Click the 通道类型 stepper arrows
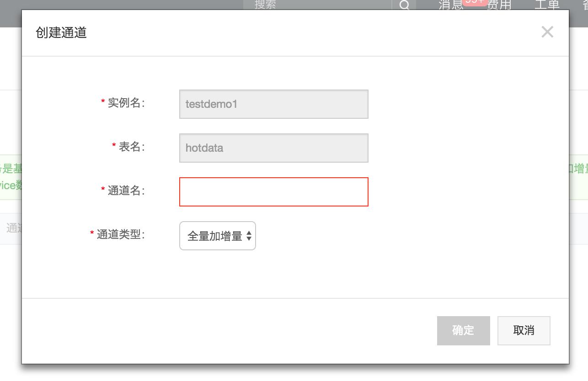Image resolution: width=588 pixels, height=381 pixels. (250, 236)
